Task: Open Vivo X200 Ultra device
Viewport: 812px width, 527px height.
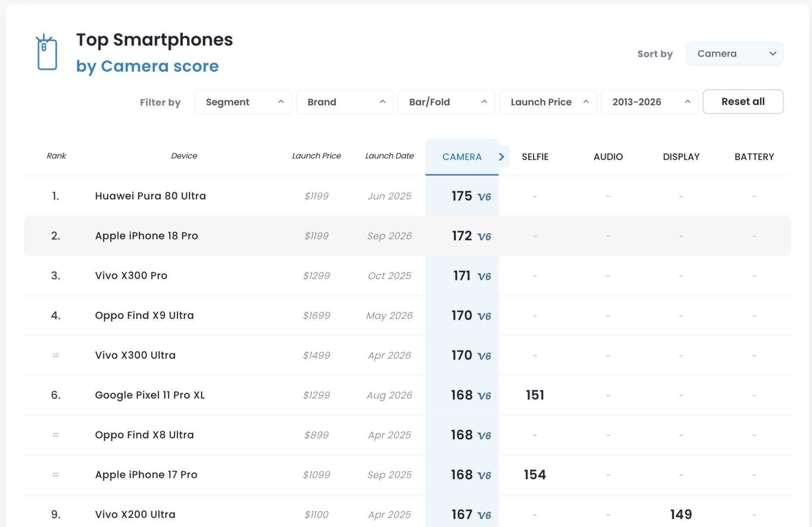Action: 135,514
